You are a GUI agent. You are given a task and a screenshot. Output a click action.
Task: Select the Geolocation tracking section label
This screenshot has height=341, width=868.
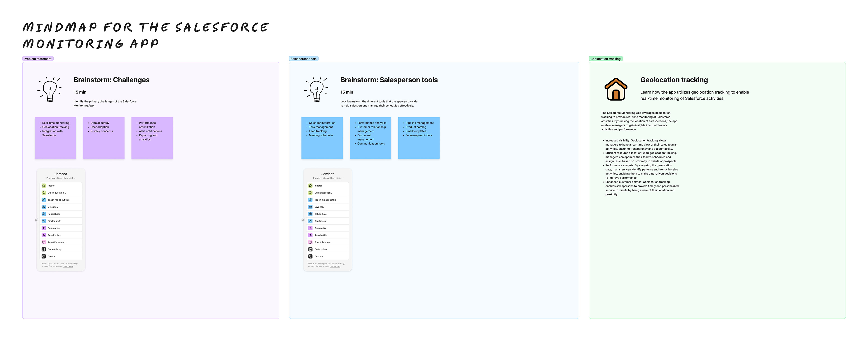606,59
